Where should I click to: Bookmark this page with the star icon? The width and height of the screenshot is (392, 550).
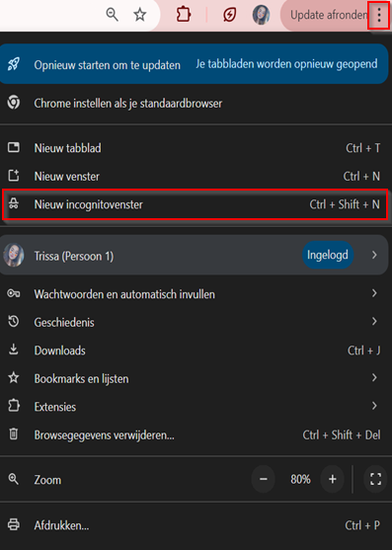[140, 15]
